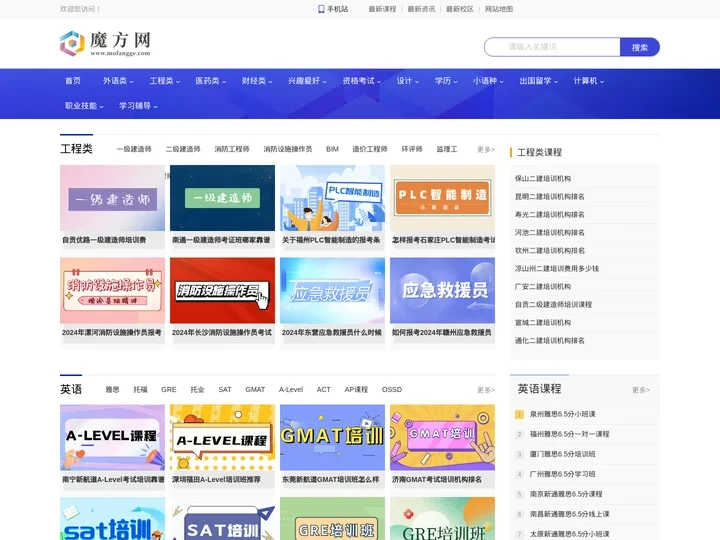Open the yellow dotted A-LEVEL课程 thumbnail
The image size is (720, 540).
(222, 437)
